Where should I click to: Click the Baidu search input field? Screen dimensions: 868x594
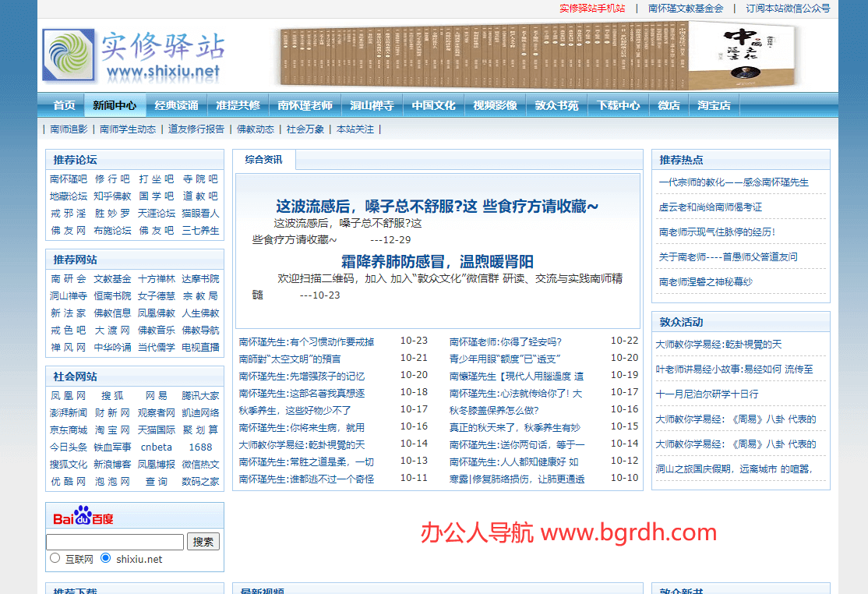coord(115,542)
